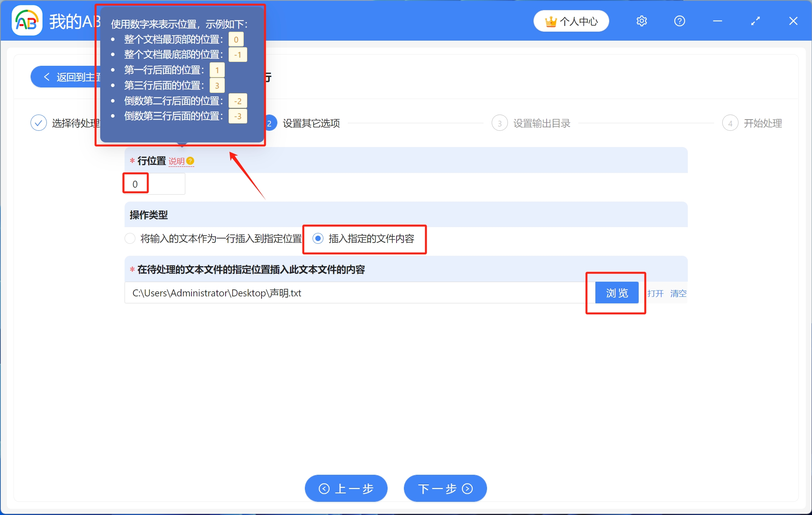The height and width of the screenshot is (515, 812).
Task: Click the 浏览 browse button
Action: [616, 293]
